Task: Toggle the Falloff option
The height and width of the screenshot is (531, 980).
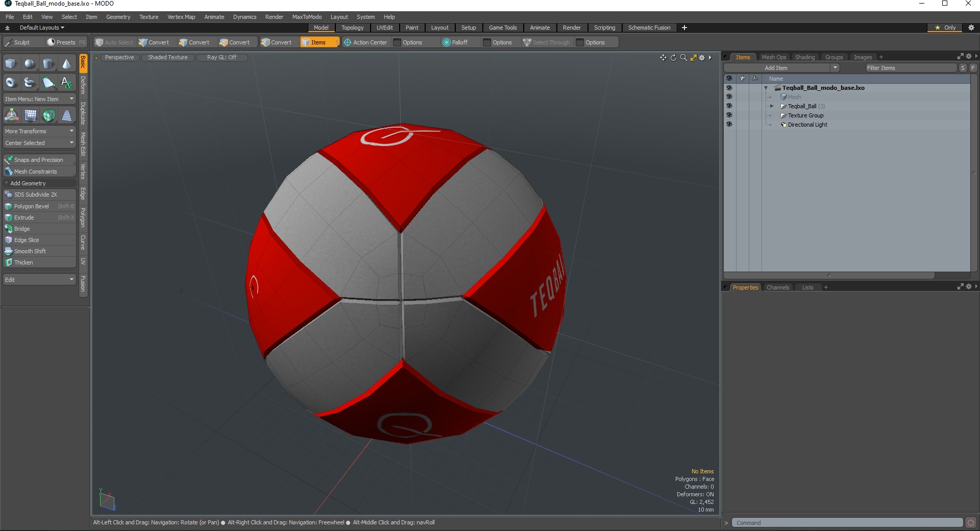Action: click(455, 42)
